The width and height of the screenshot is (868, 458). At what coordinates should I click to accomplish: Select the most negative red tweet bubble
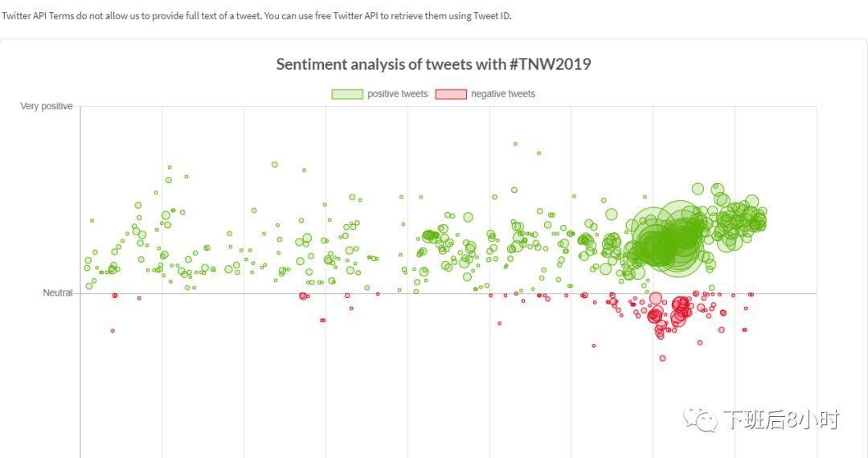tap(662, 358)
